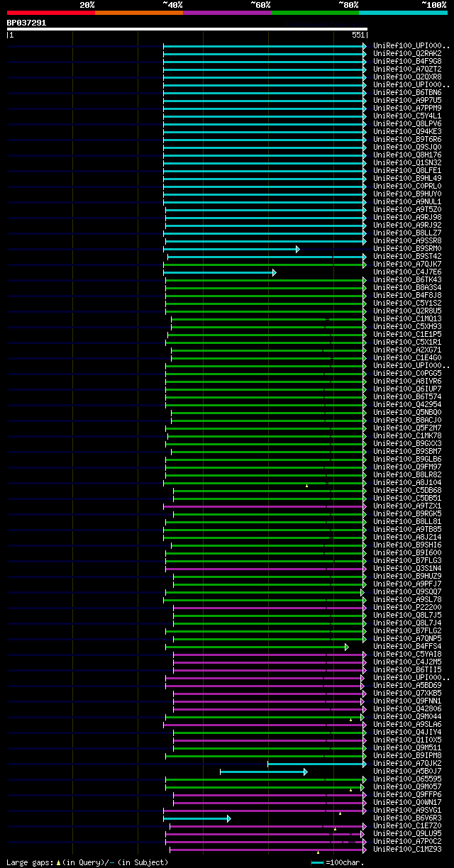Select the UniRef100_Q9SJQ0 label
454x868 pixels.
click(407, 147)
